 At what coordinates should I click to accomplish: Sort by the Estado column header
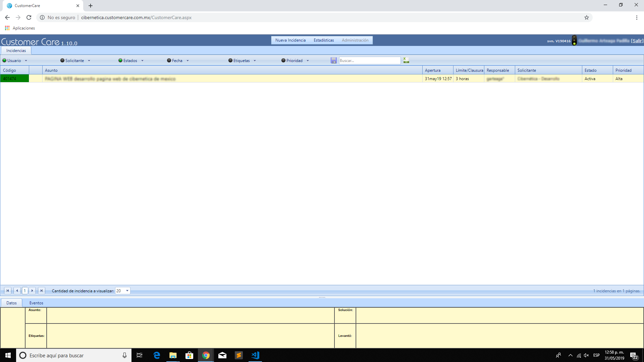click(x=597, y=70)
